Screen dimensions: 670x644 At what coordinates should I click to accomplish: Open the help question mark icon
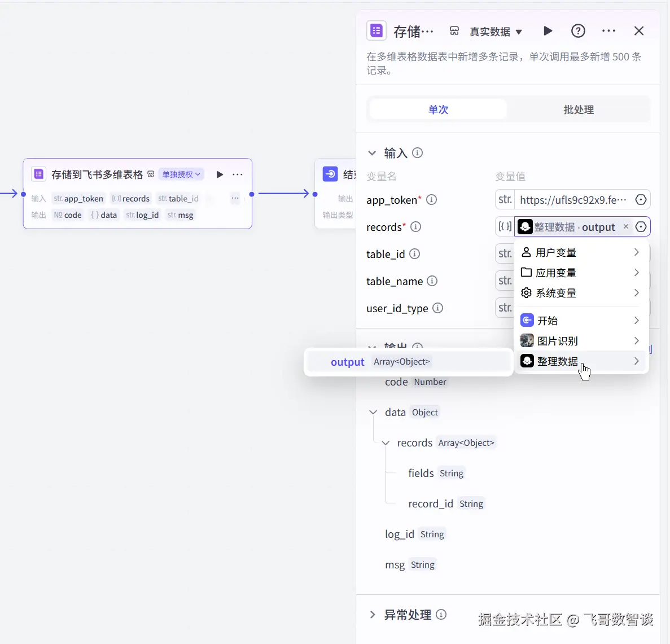[x=578, y=31]
